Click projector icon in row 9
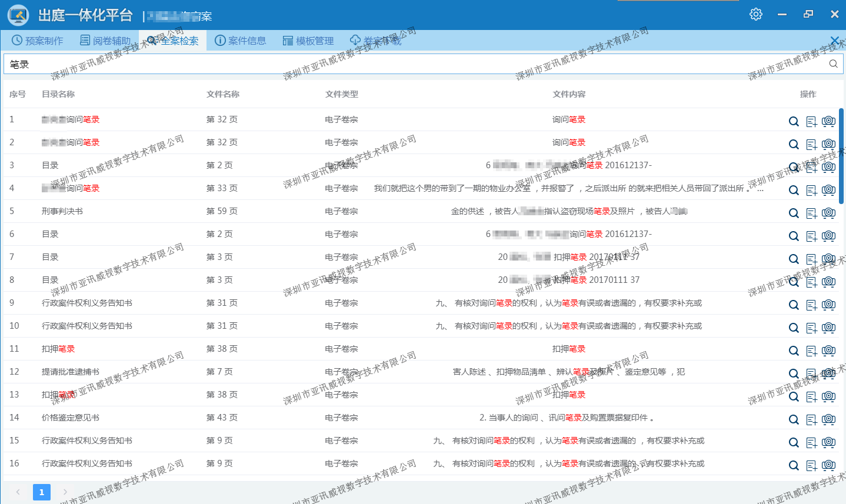The height and width of the screenshot is (504, 846). pyautogui.click(x=828, y=305)
